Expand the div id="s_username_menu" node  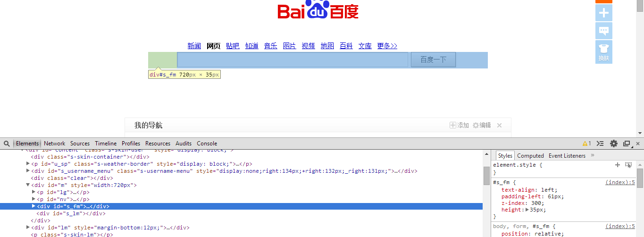[x=28, y=171]
